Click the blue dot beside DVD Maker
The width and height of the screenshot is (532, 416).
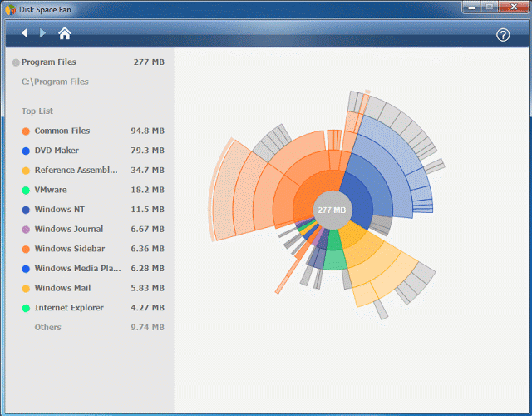tap(26, 151)
